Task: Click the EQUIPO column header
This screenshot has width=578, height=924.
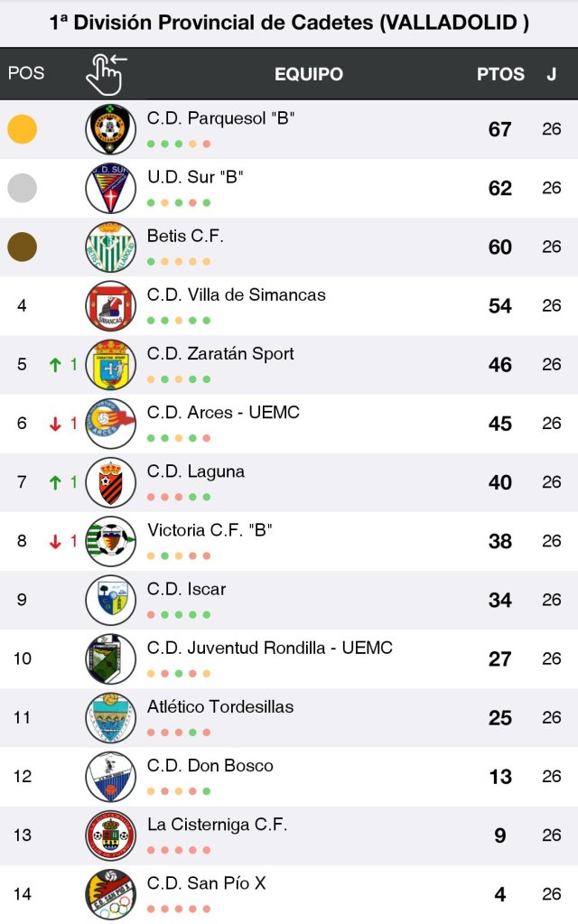Action: pos(309,74)
